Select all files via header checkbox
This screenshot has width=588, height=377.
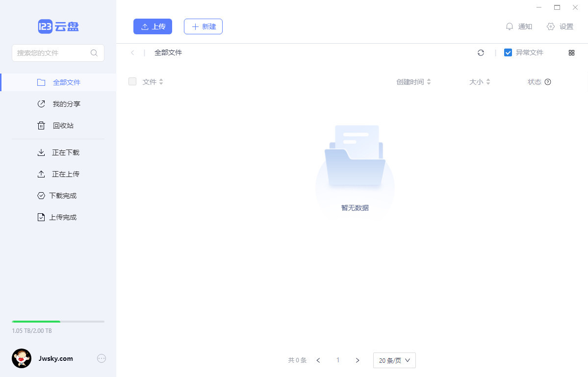[x=132, y=81]
